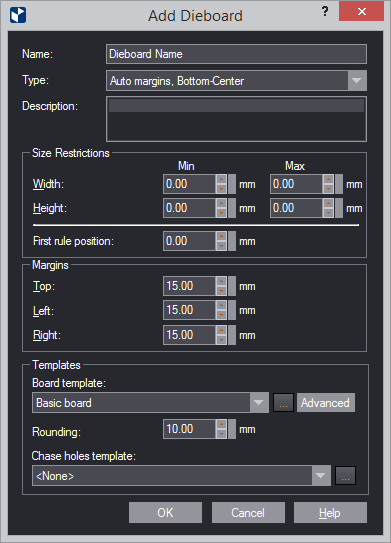Click the Right margin value field

190,335
